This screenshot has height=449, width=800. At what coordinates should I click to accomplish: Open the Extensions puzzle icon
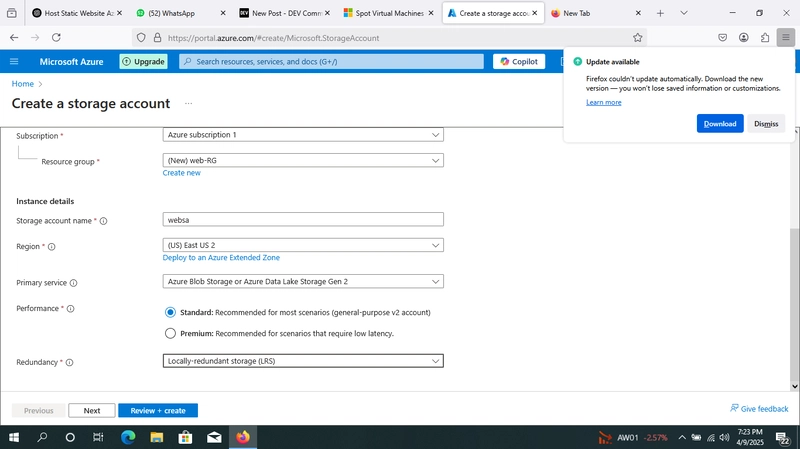(x=765, y=37)
